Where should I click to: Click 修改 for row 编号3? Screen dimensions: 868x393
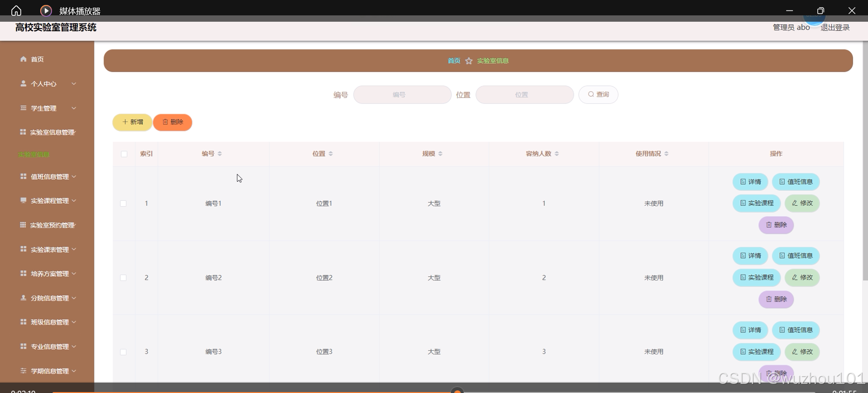pyautogui.click(x=802, y=351)
